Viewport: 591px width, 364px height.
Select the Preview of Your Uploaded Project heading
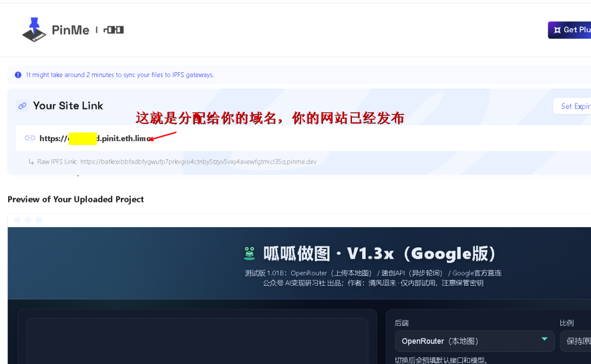76,199
